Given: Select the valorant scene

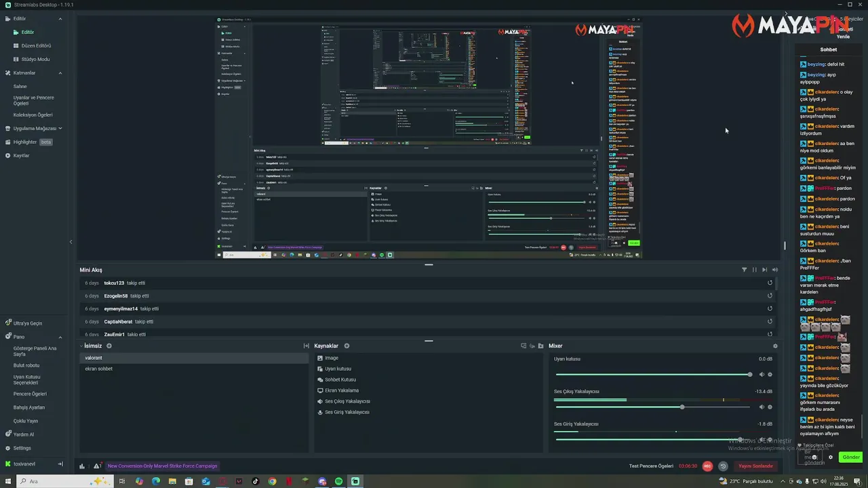Looking at the screenshot, I should pos(194,358).
